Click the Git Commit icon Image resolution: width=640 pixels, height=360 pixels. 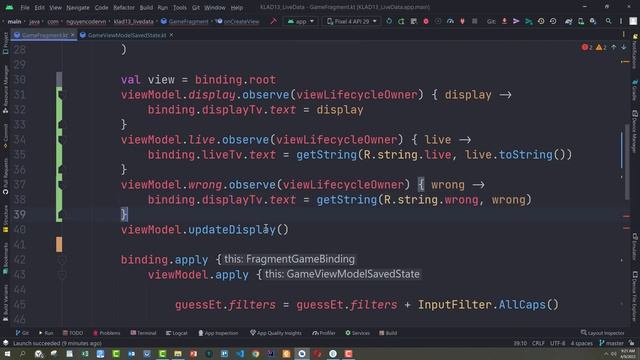pos(516,21)
